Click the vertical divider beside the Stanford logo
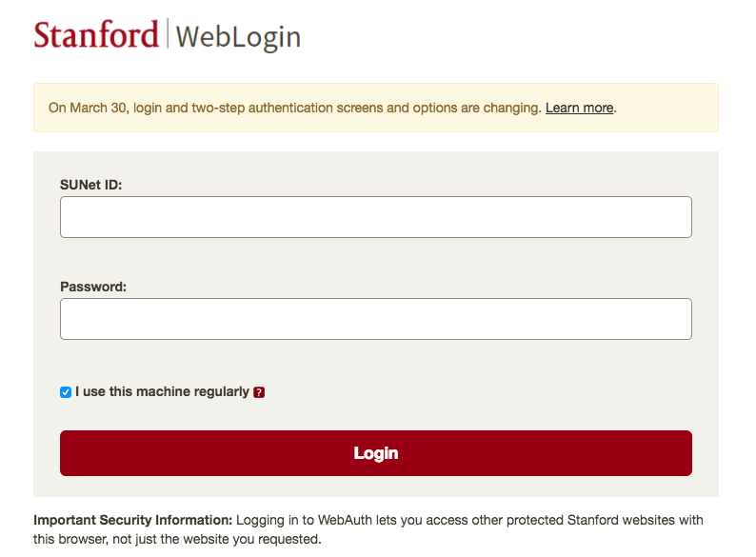Screen dimensions: 756x557 168,34
